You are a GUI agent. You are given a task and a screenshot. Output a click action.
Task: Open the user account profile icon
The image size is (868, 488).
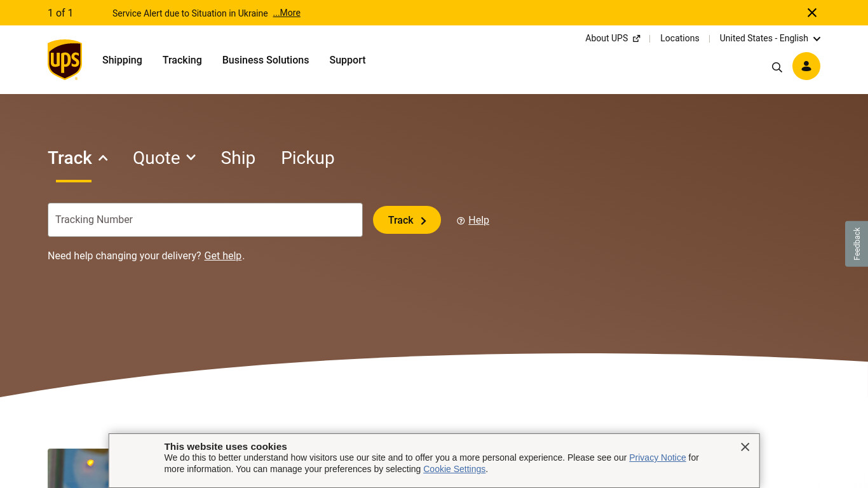coord(806,66)
